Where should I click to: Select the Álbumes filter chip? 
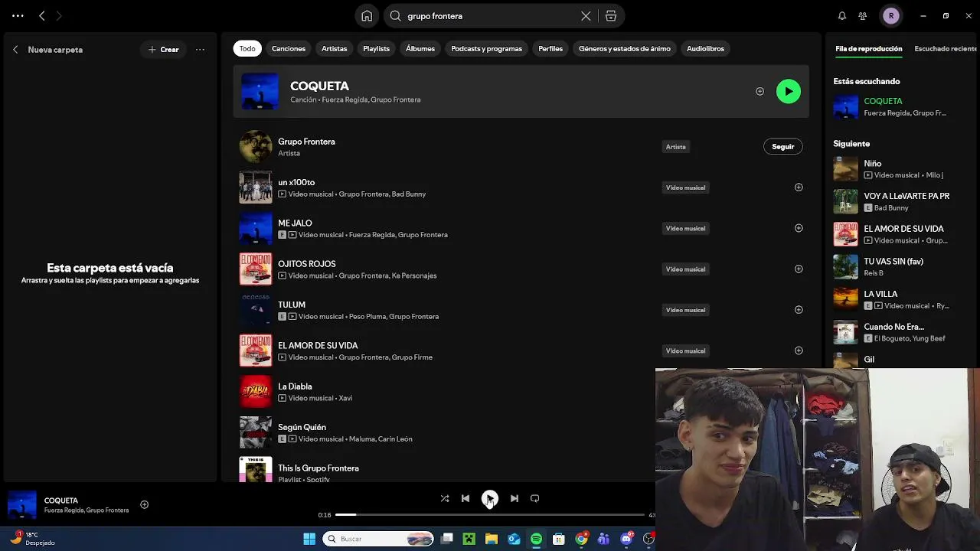pos(420,49)
